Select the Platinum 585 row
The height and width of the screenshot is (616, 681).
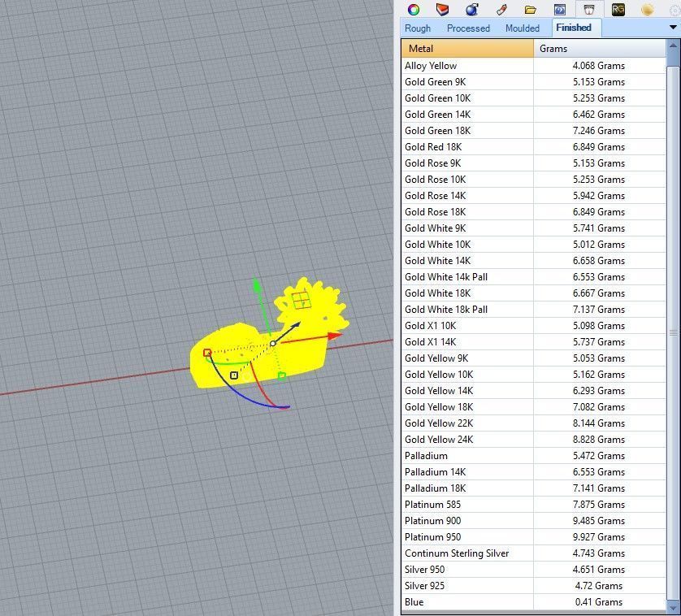click(x=533, y=505)
